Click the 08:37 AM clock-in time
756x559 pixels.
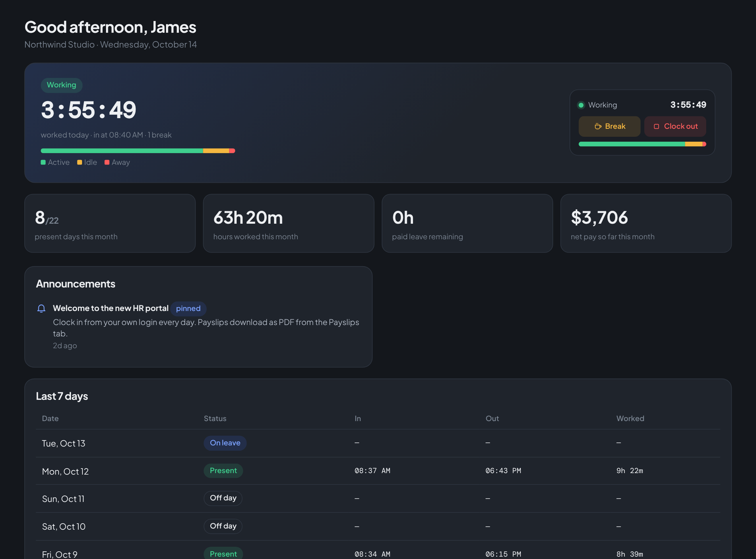tap(372, 471)
